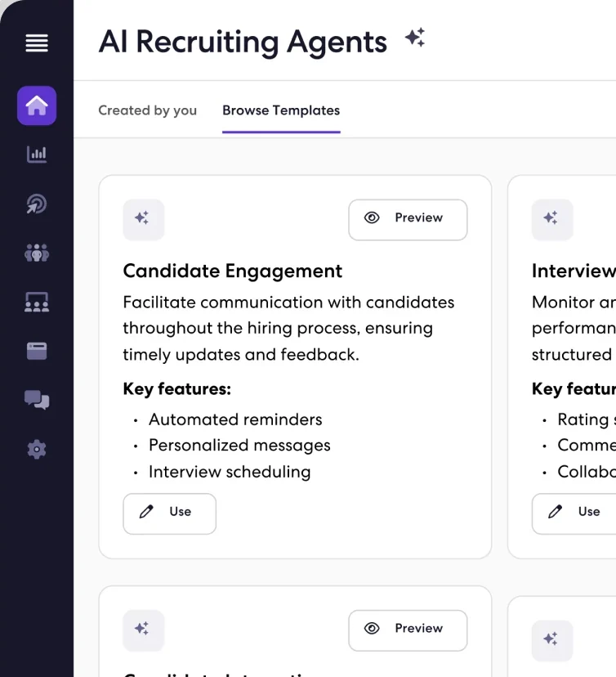The width and height of the screenshot is (616, 677).
Task: Switch to the Created by you tab
Action: click(x=148, y=110)
